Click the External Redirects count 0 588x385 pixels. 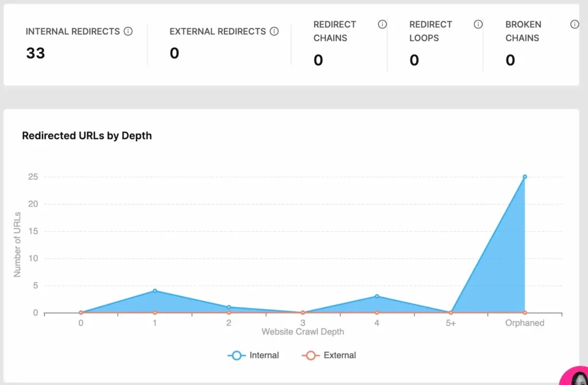click(x=175, y=53)
